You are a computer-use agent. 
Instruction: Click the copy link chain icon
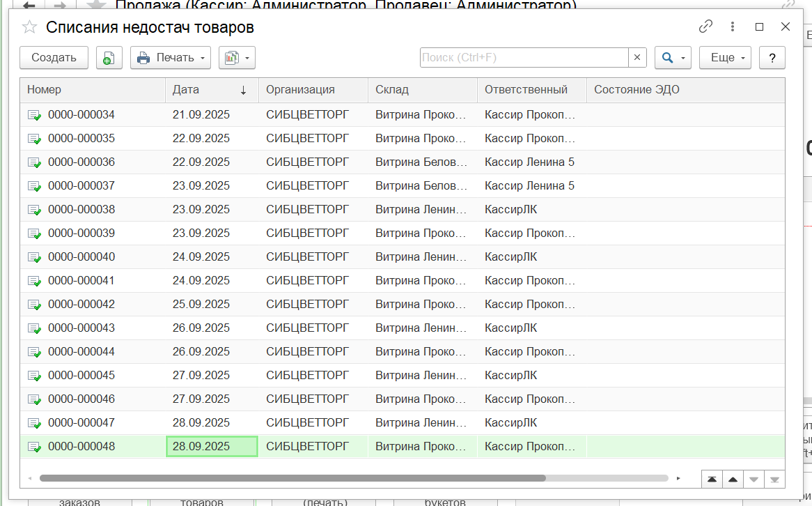(x=705, y=26)
